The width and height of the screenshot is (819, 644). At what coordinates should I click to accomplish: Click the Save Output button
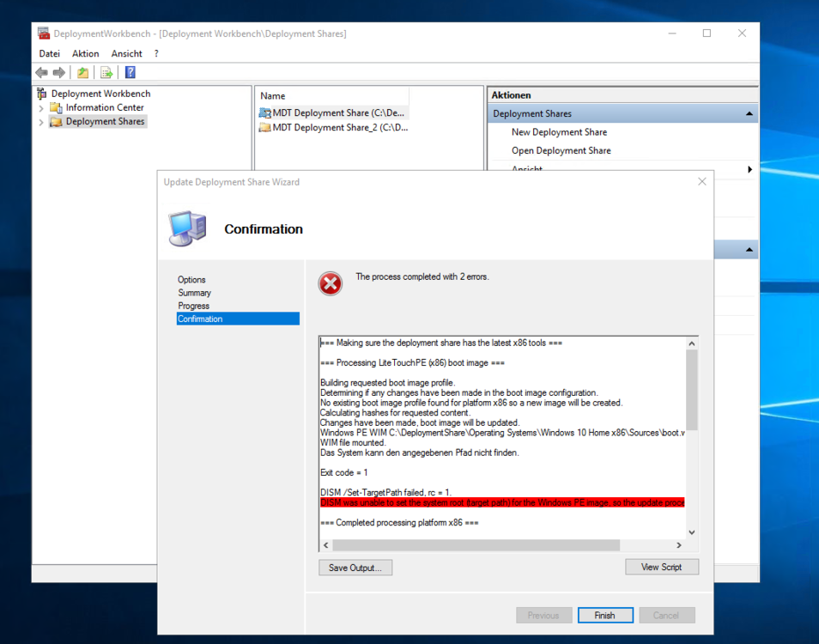355,568
